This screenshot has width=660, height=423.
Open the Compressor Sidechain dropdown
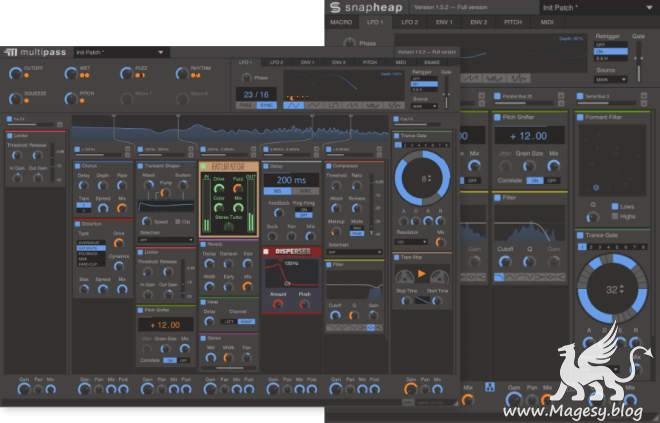(x=354, y=252)
